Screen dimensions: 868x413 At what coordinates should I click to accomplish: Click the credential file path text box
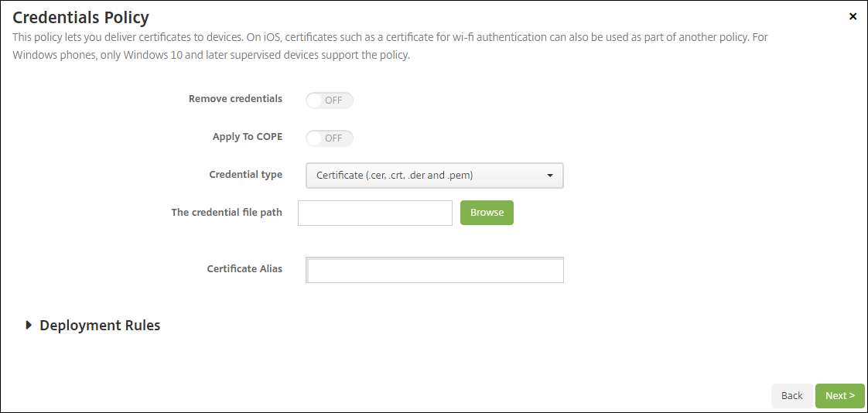tap(374, 213)
